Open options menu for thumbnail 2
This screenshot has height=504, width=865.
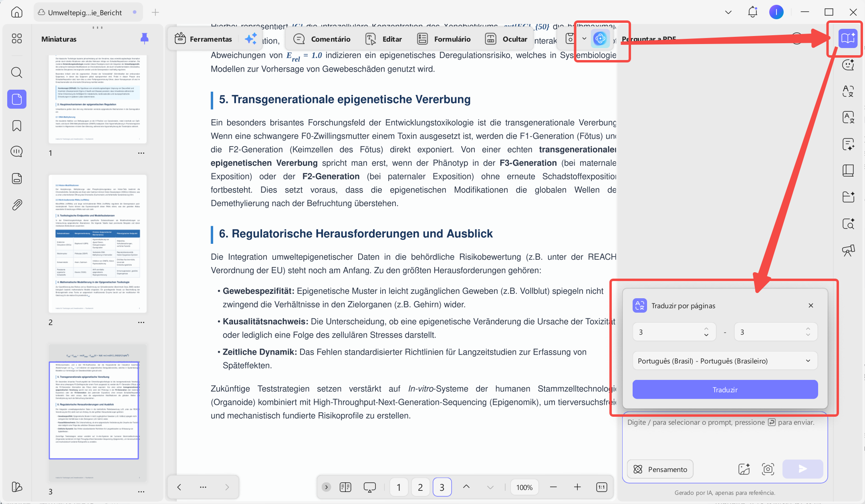(x=141, y=322)
